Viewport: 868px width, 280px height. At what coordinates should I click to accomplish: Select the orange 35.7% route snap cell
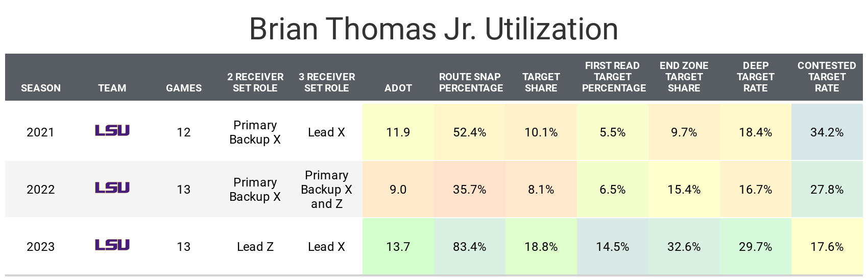470,190
